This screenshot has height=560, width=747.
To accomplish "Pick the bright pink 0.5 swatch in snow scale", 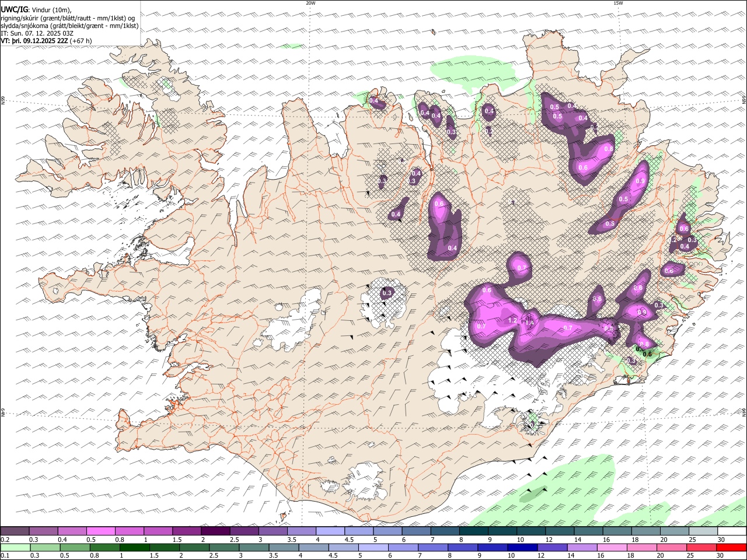I will (100, 531).
